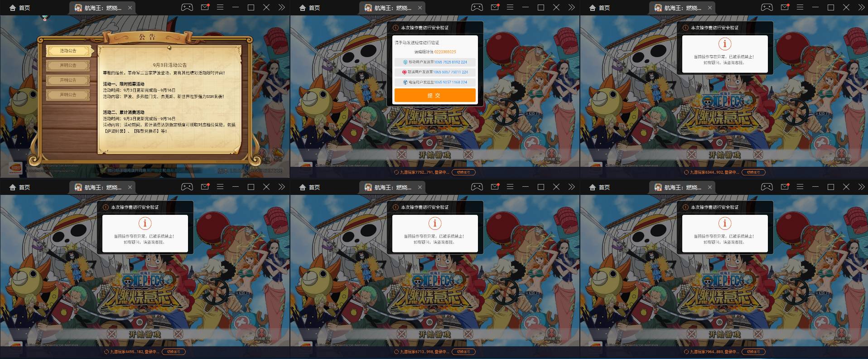Image resolution: width=868 pixels, height=359 pixels.
Task: Open hamburger menu in player 4495..182 window
Action: coord(220,187)
